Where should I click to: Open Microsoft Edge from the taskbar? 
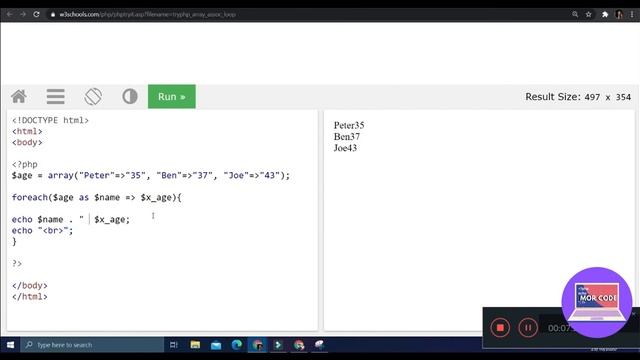click(x=237, y=345)
